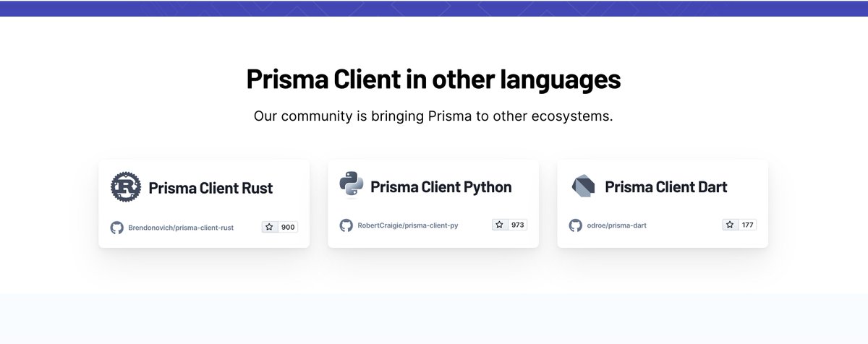
Task: Open RobertCraigie/prisma-client-py repository link
Action: point(408,225)
